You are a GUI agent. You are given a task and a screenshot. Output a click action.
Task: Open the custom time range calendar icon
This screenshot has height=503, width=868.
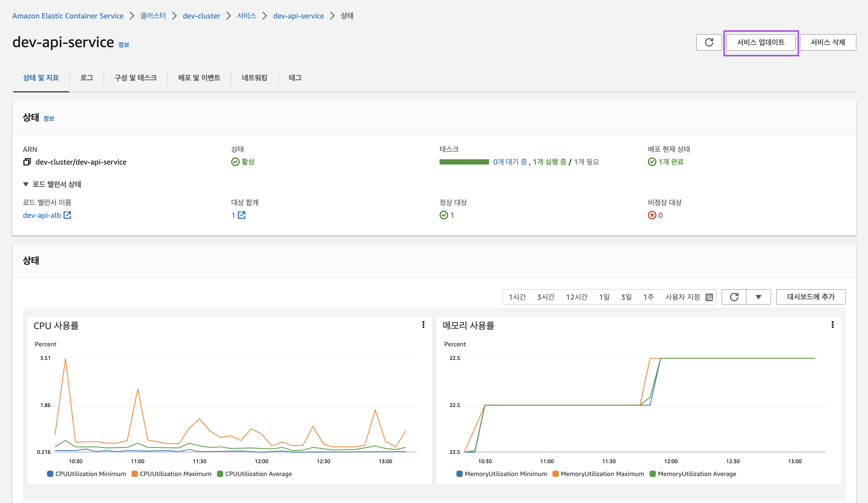[709, 297]
